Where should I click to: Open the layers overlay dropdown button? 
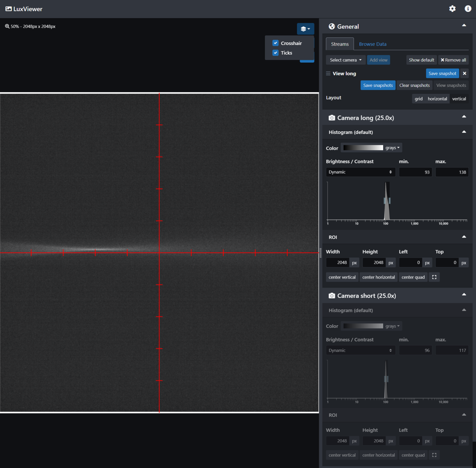tap(305, 29)
